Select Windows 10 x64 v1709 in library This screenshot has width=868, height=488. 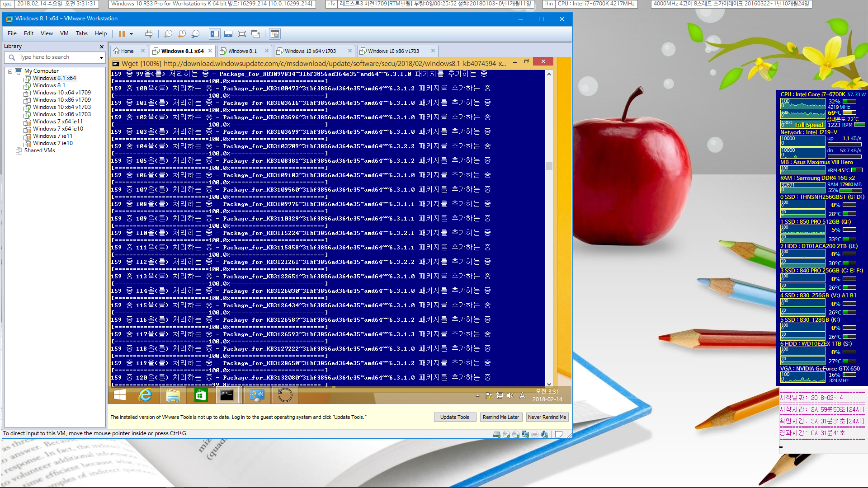click(x=62, y=93)
